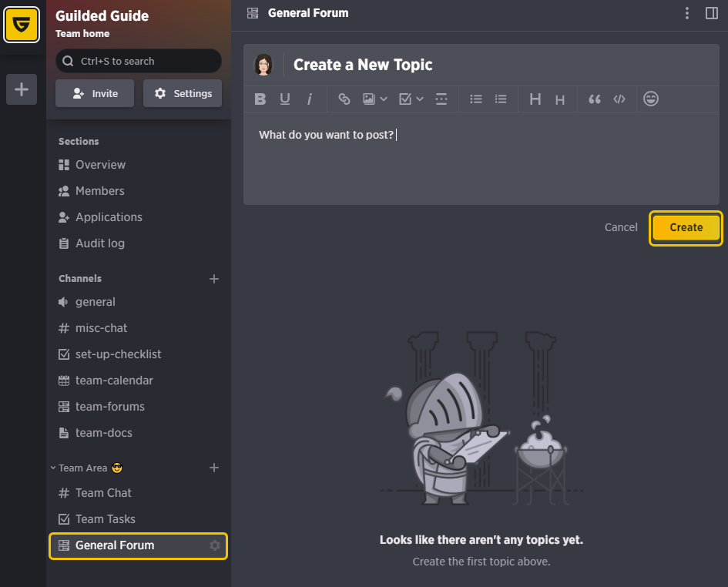
Task: Insert a block quote
Action: coord(594,99)
